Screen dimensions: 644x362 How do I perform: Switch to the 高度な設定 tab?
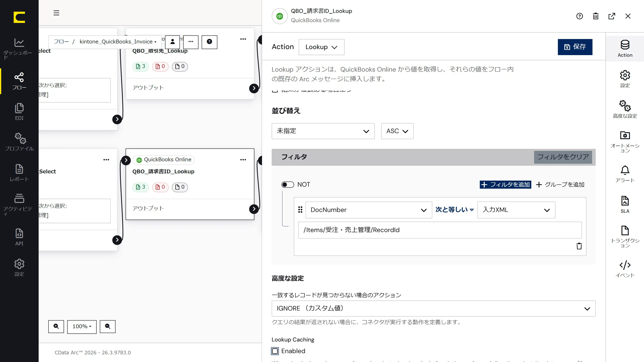pos(625,109)
